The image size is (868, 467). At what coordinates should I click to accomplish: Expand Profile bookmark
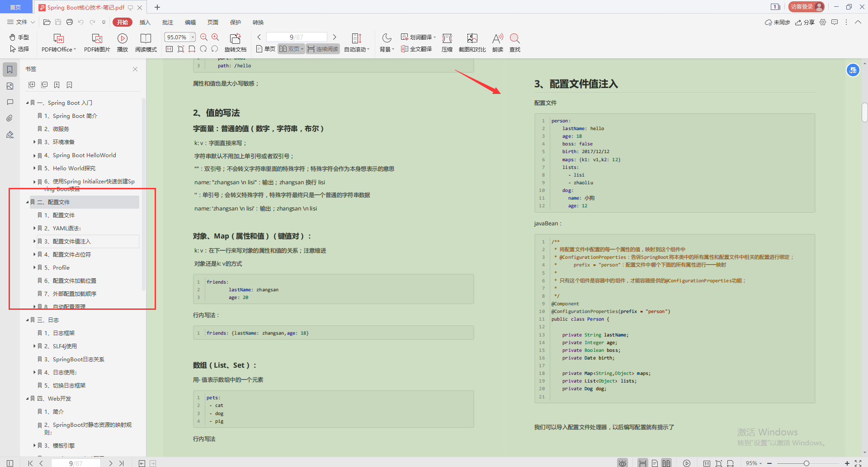(34, 268)
